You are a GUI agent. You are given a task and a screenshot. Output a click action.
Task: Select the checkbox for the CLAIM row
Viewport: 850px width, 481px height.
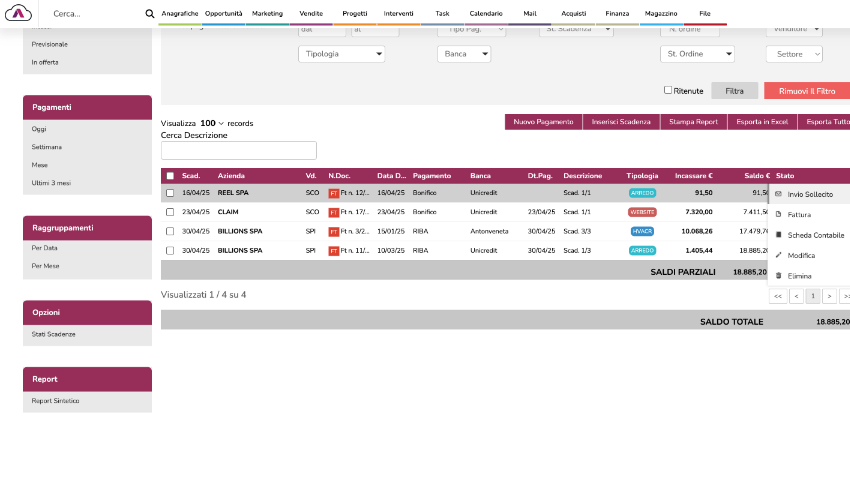[170, 212]
